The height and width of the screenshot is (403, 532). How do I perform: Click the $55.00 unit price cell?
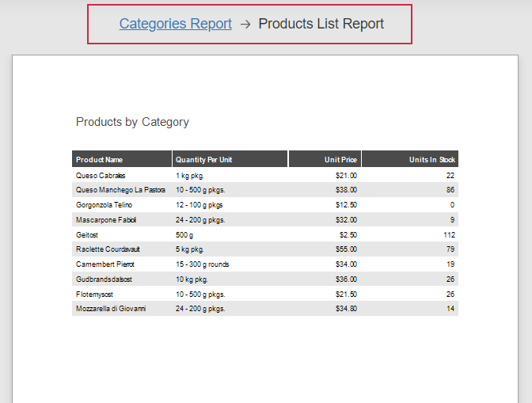[346, 249]
